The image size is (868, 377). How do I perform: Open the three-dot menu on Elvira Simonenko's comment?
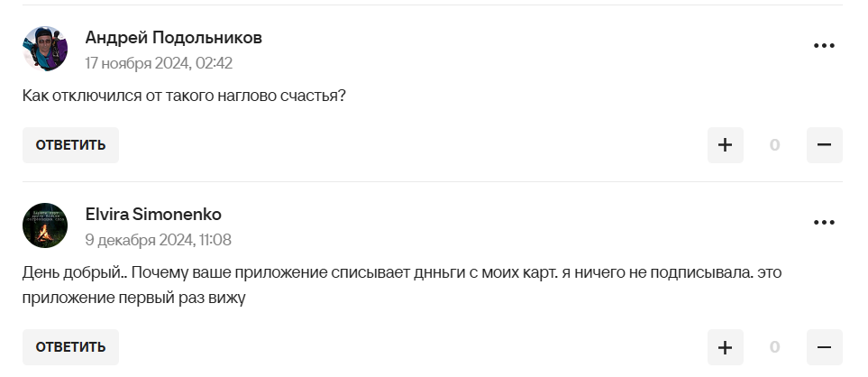[x=824, y=223]
